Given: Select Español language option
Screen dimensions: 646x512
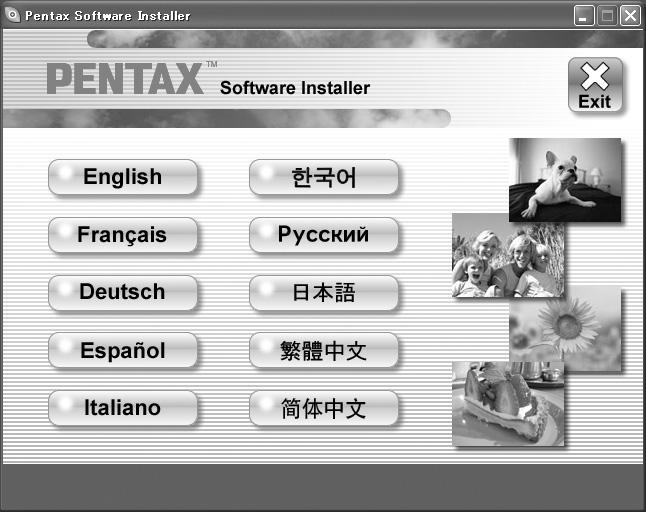Looking at the screenshot, I should coord(123,350).
